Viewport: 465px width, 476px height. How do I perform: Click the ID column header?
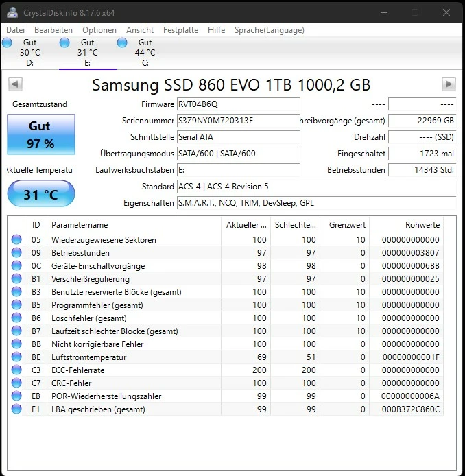click(x=36, y=225)
